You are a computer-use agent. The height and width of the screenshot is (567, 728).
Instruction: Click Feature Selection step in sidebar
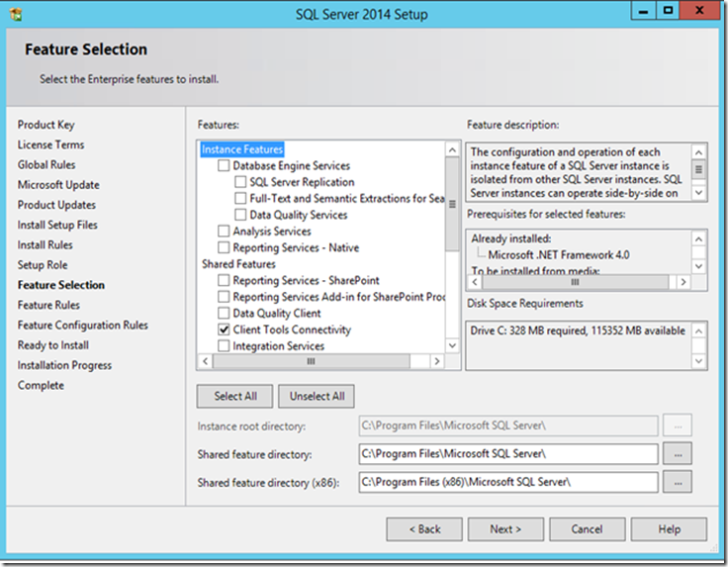[x=61, y=285]
